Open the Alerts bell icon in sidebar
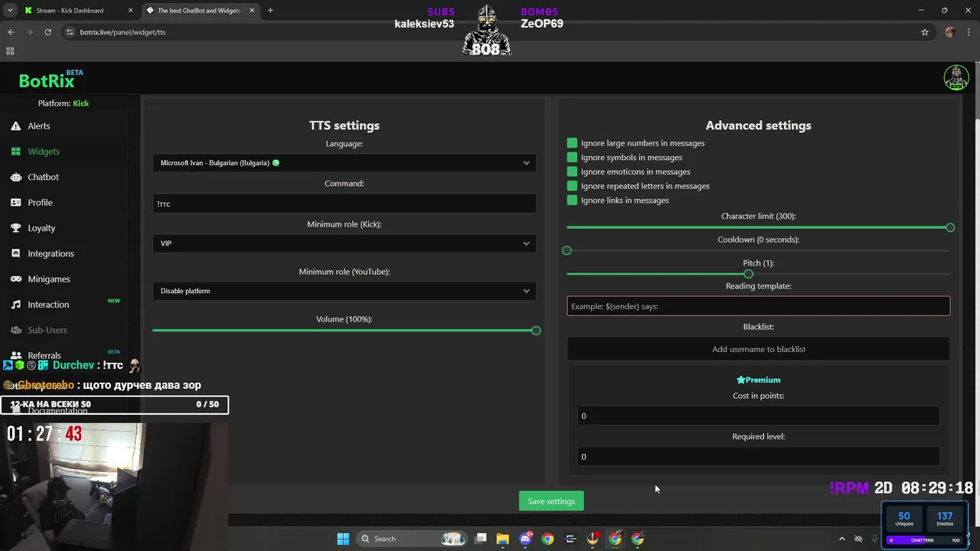Viewport: 980px width, 551px height. pyautogui.click(x=15, y=126)
